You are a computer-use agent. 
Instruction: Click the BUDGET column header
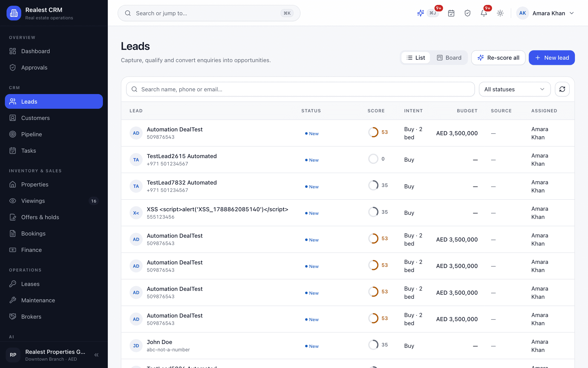coord(467,111)
